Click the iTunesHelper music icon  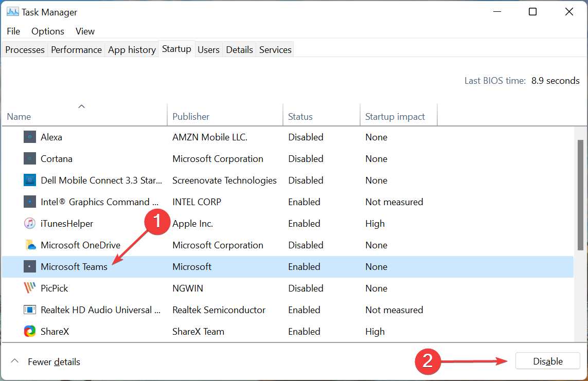[30, 224]
